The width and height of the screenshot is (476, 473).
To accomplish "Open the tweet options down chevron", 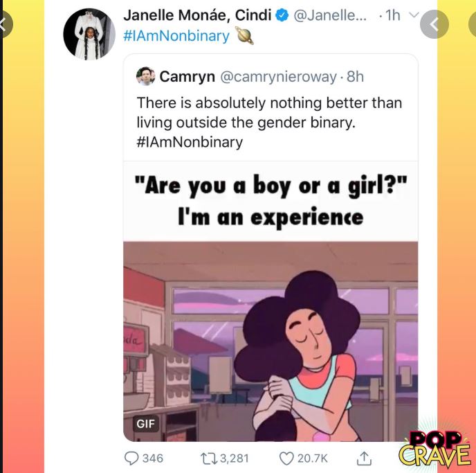I will (414, 15).
